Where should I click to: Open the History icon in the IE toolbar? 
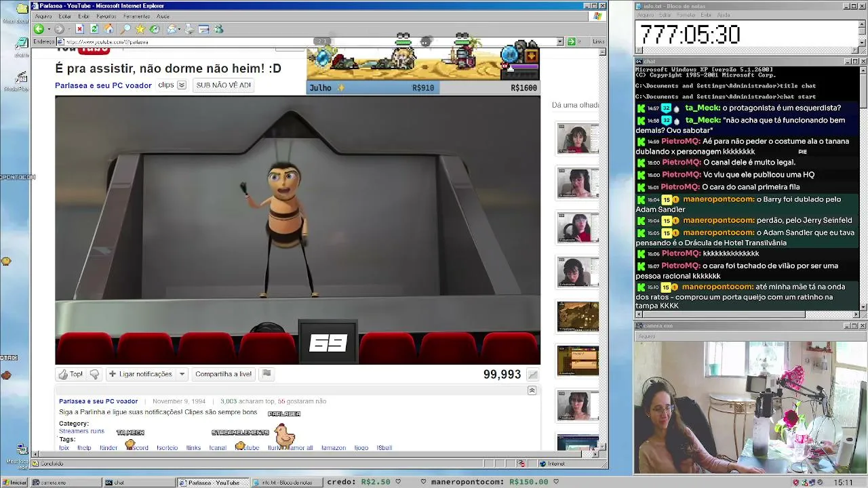pos(155,29)
